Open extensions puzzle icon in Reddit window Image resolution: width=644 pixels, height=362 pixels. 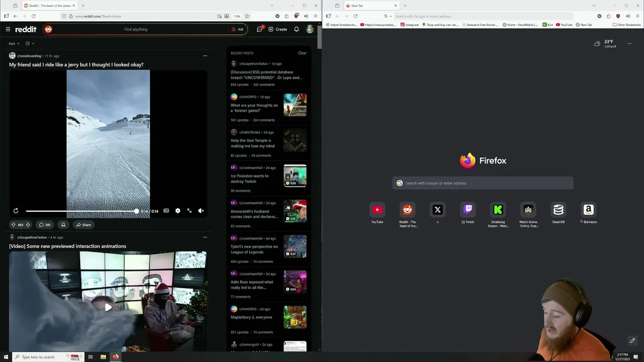point(287,16)
